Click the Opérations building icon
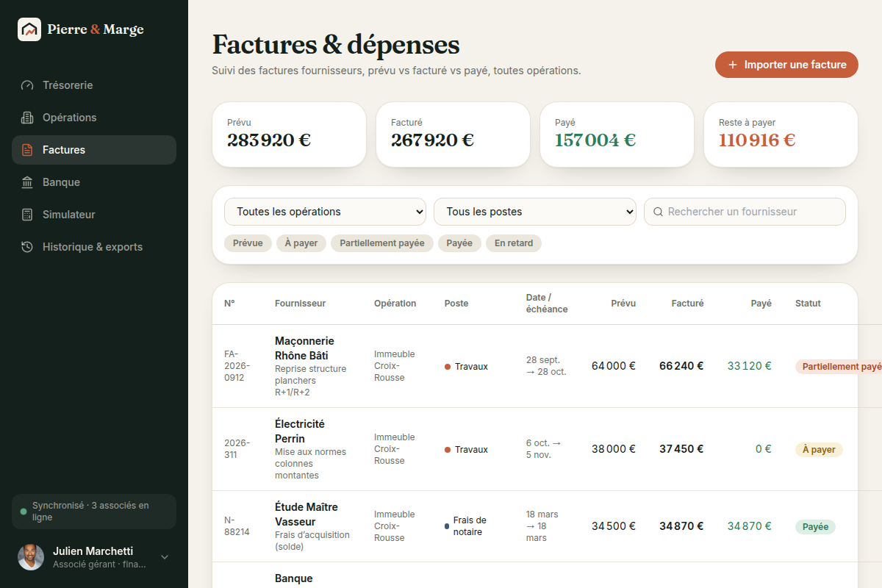 [27, 118]
